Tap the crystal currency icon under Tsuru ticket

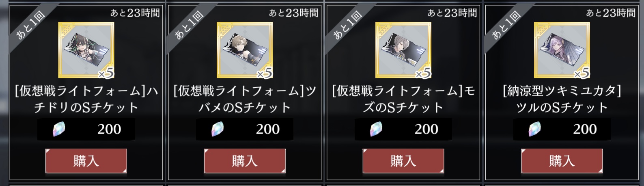535,129
